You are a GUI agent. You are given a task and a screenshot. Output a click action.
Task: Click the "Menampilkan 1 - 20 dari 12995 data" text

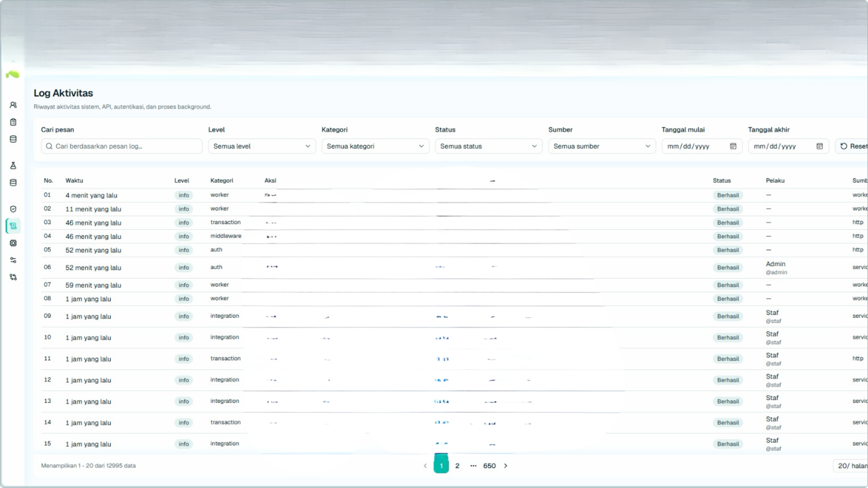coord(88,466)
